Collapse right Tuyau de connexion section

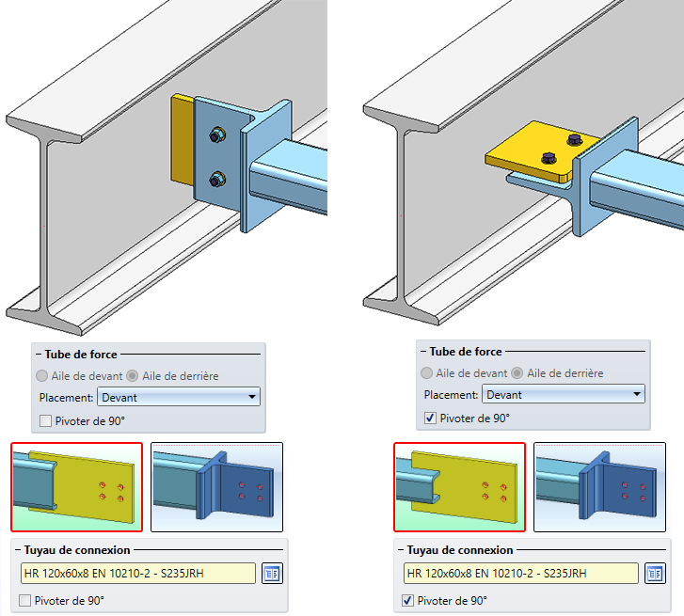[x=401, y=550]
